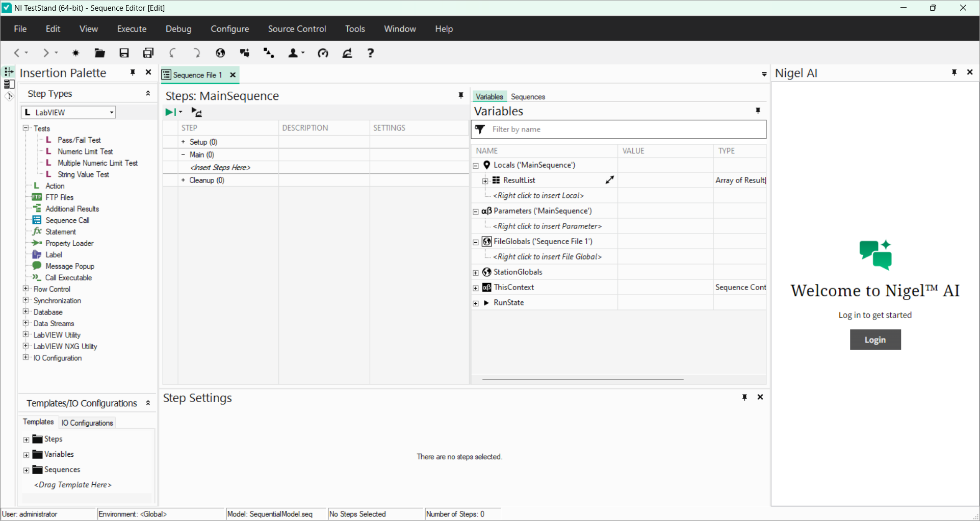The height and width of the screenshot is (521, 980).
Task: Select the Message Popup step type
Action: coord(70,266)
